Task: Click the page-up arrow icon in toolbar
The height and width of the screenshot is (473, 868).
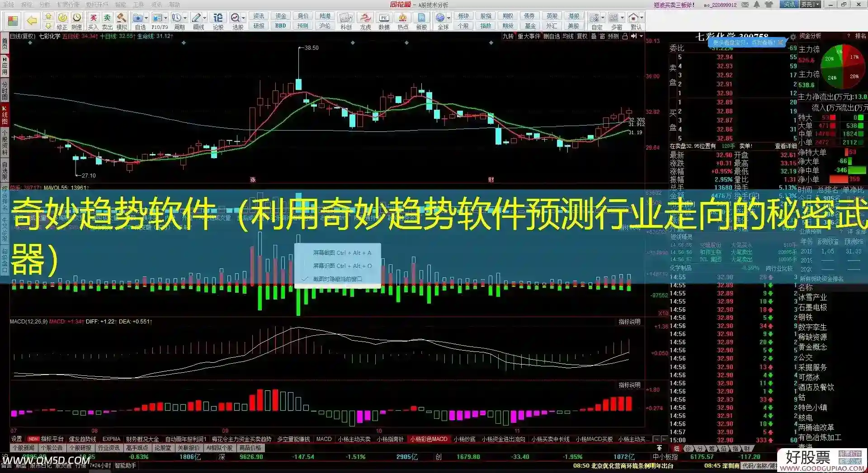Action: tap(48, 16)
